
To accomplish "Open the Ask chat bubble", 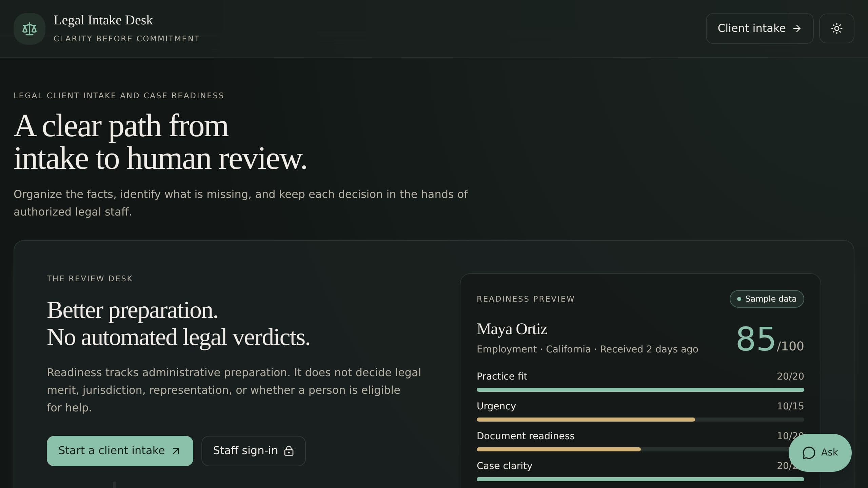I will click(x=820, y=452).
